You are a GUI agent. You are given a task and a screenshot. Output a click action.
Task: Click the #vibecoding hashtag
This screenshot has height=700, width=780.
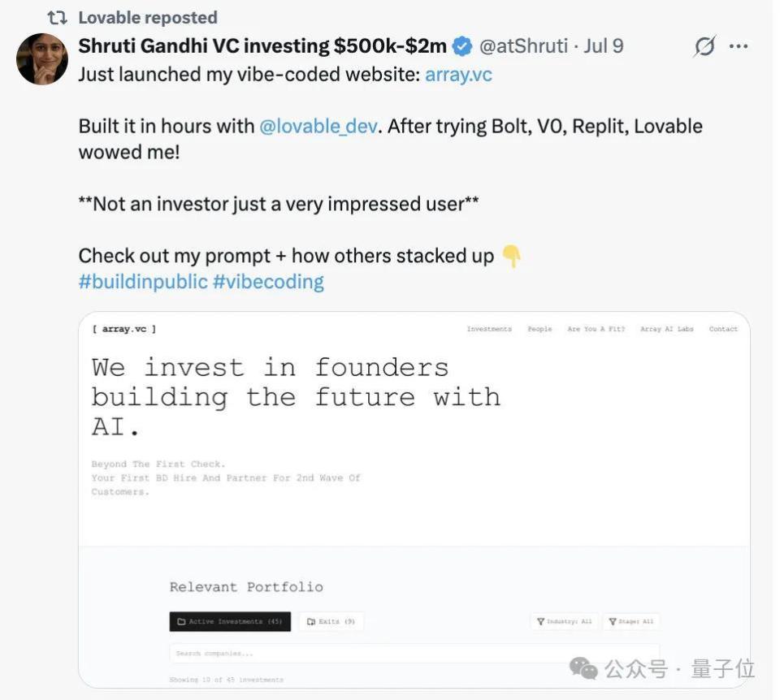(268, 282)
